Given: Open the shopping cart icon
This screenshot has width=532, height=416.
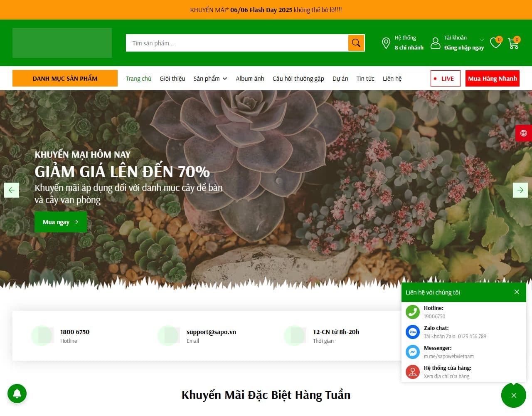Looking at the screenshot, I should pyautogui.click(x=513, y=43).
